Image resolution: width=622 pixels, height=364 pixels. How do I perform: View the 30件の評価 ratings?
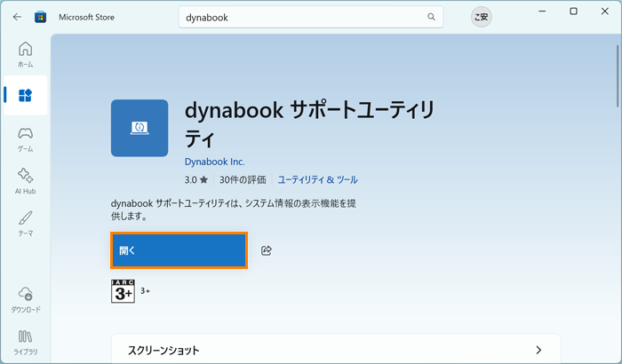coord(243,179)
